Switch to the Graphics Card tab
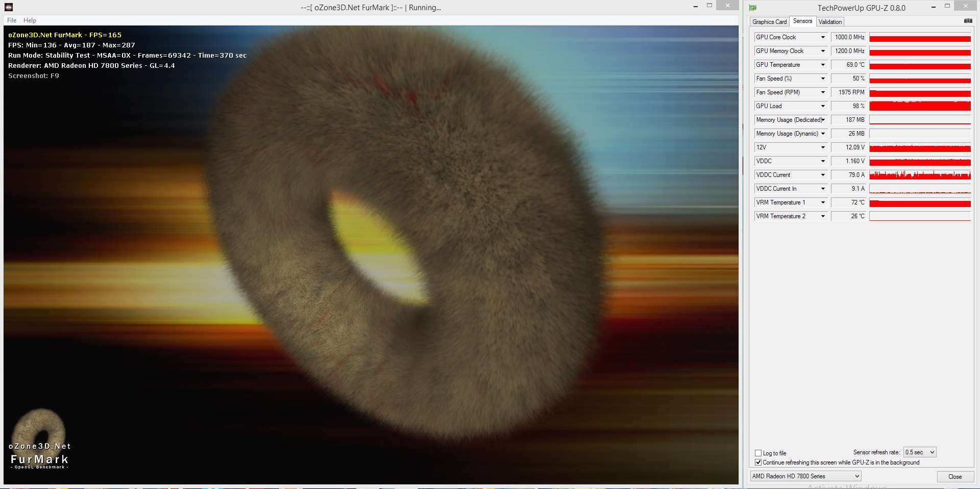 pyautogui.click(x=769, y=21)
